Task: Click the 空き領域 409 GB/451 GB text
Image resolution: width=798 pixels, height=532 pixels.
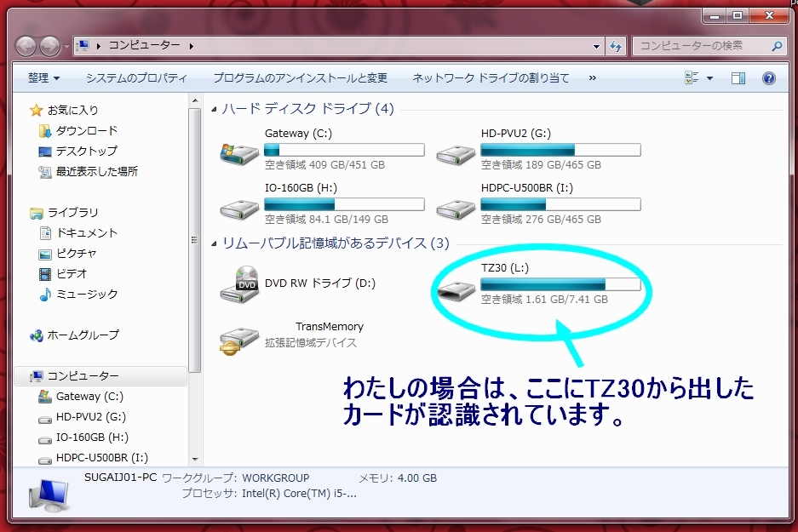Action: click(324, 165)
